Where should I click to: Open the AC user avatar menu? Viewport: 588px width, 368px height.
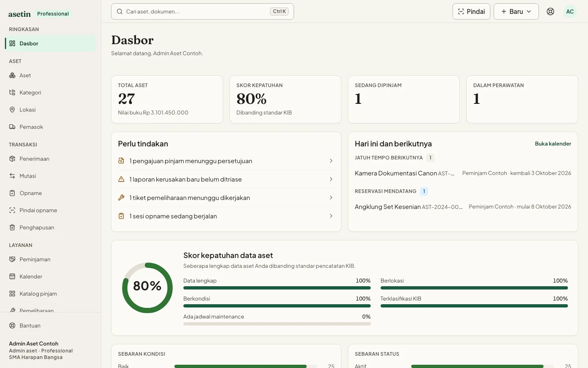[570, 11]
